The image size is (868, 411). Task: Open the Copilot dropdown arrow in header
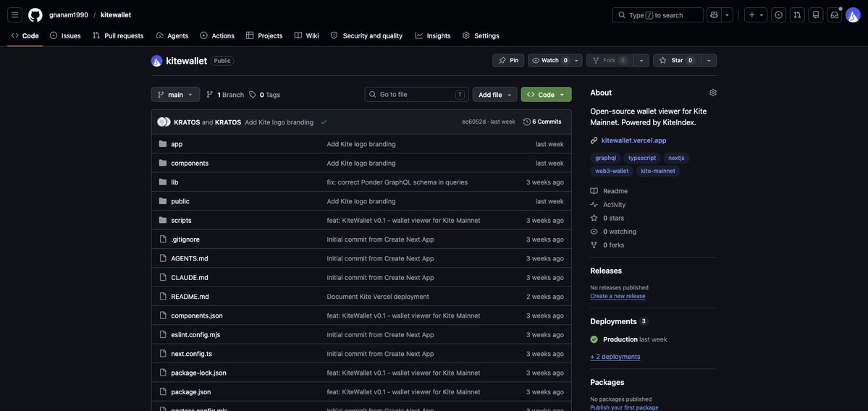click(728, 15)
